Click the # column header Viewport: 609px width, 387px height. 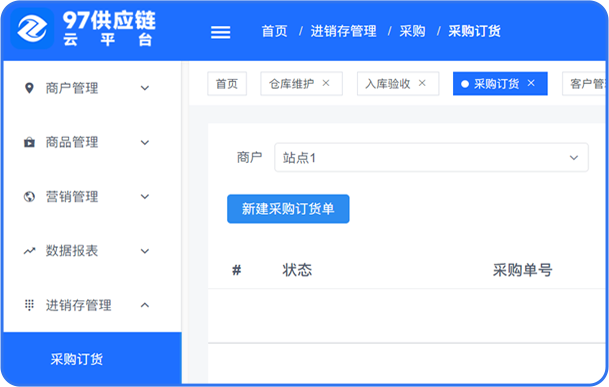[x=237, y=270]
